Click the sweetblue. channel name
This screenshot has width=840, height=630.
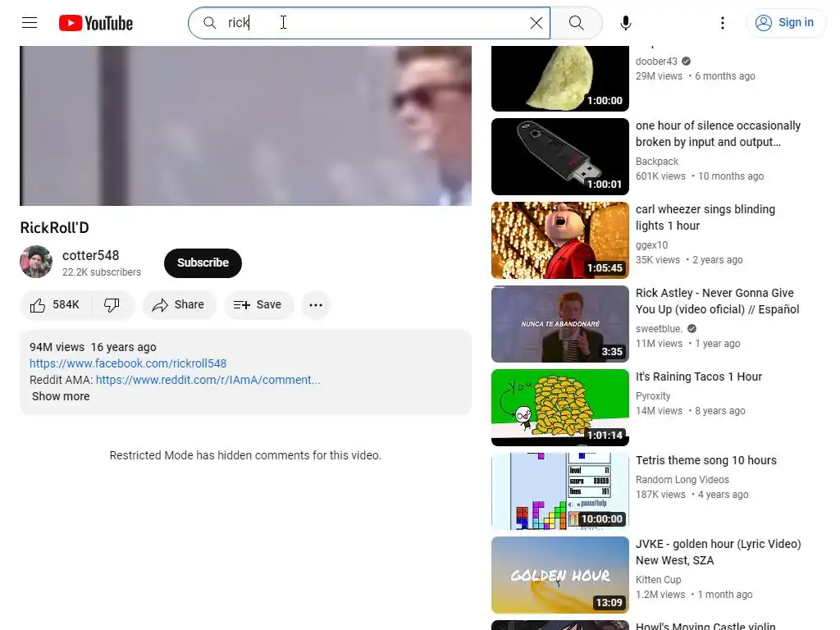point(659,328)
